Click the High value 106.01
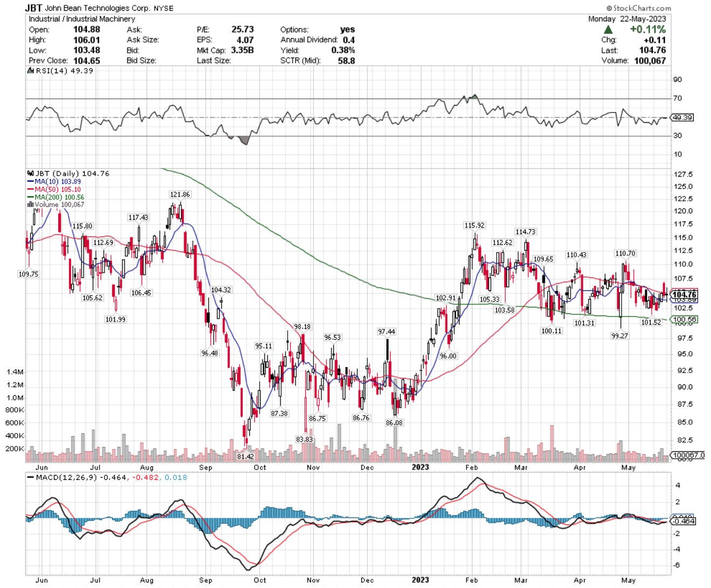711x588 pixels. 87,40
